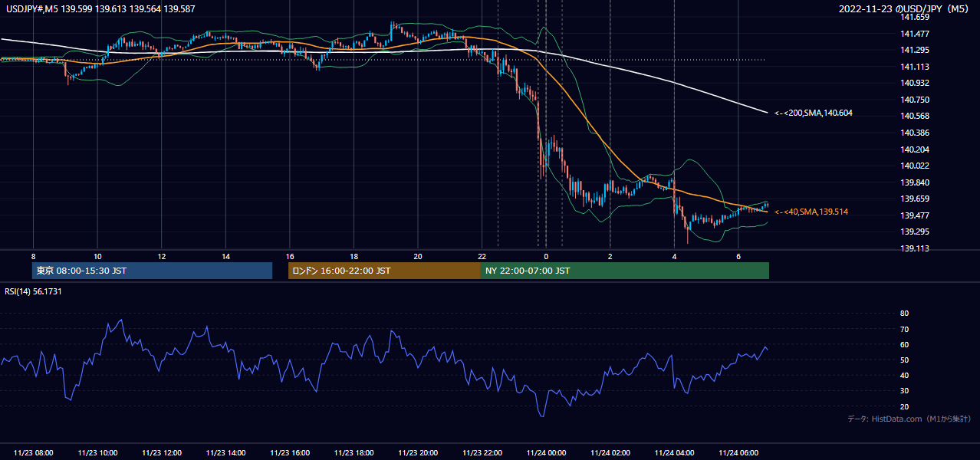Click price axis value 139.659
This screenshot has width=980, height=460.
(x=916, y=199)
